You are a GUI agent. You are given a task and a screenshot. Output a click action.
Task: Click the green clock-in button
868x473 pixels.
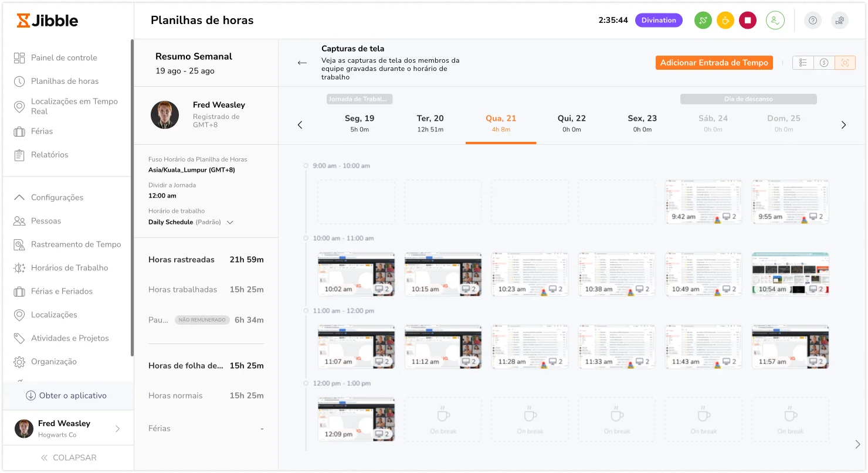(x=703, y=21)
